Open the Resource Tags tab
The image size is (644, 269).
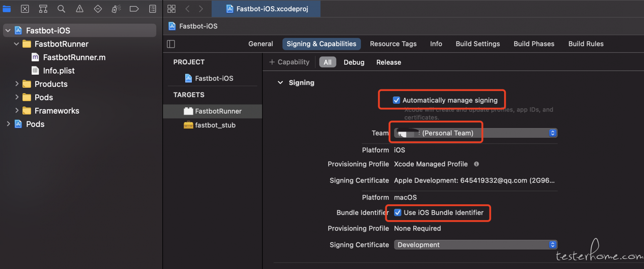click(393, 44)
